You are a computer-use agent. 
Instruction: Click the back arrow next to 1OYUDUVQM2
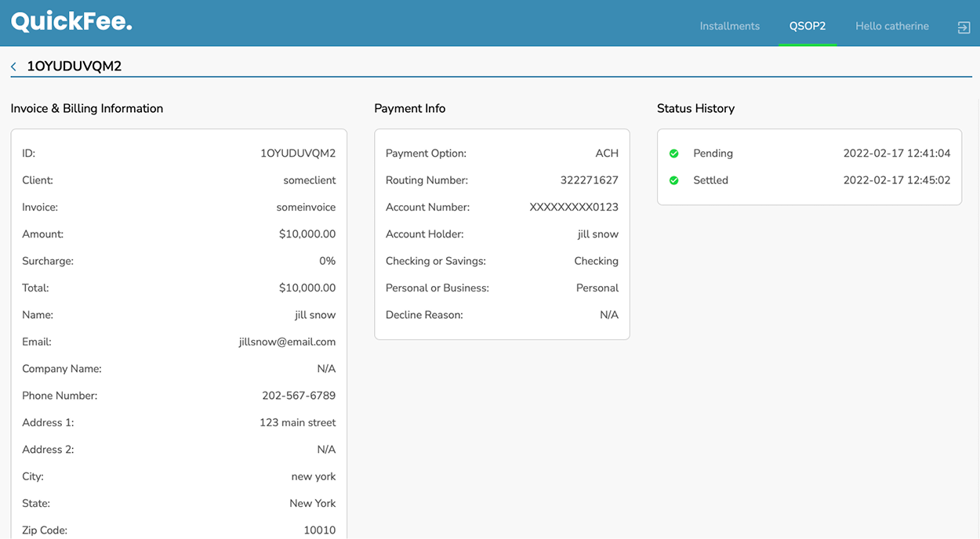click(13, 66)
